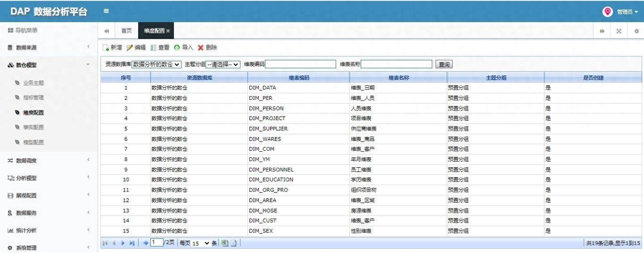Go to previous page pager icon
Screen dimensions: 644x253
click(x=114, y=243)
